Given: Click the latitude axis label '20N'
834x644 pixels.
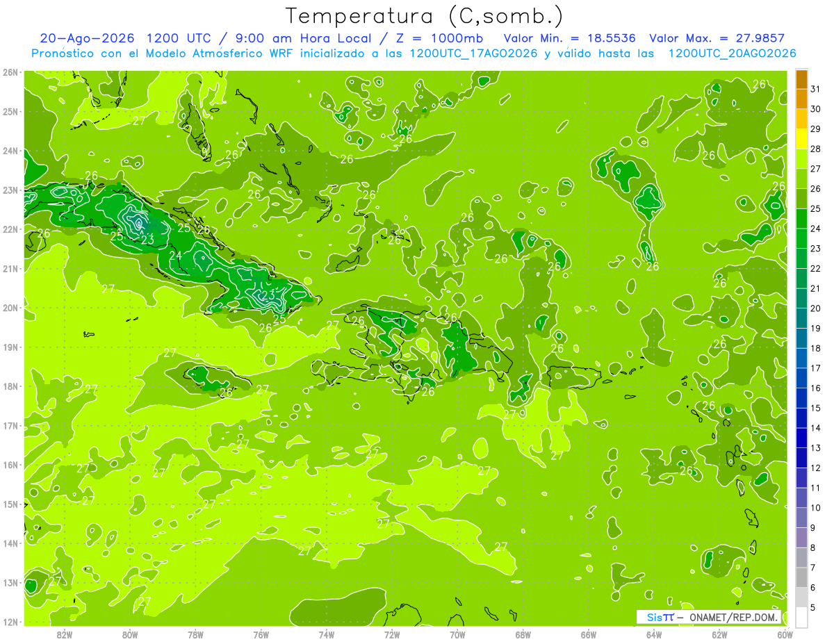Looking at the screenshot, I should tap(10, 308).
